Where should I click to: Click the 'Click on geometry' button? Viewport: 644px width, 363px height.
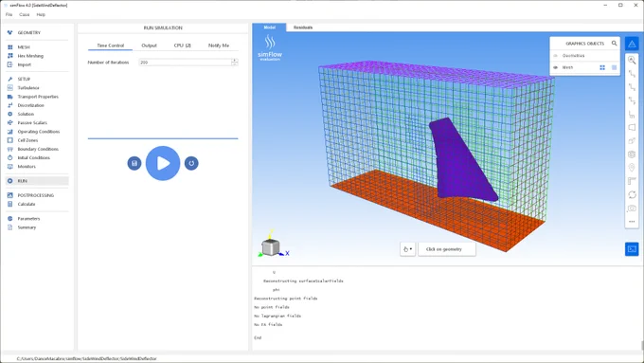(x=447, y=249)
